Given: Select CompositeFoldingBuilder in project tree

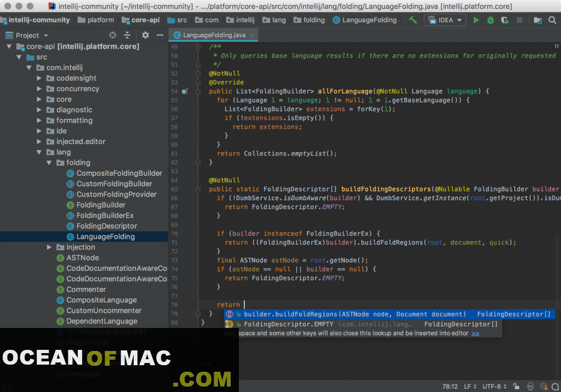Looking at the screenshot, I should click(114, 174).
